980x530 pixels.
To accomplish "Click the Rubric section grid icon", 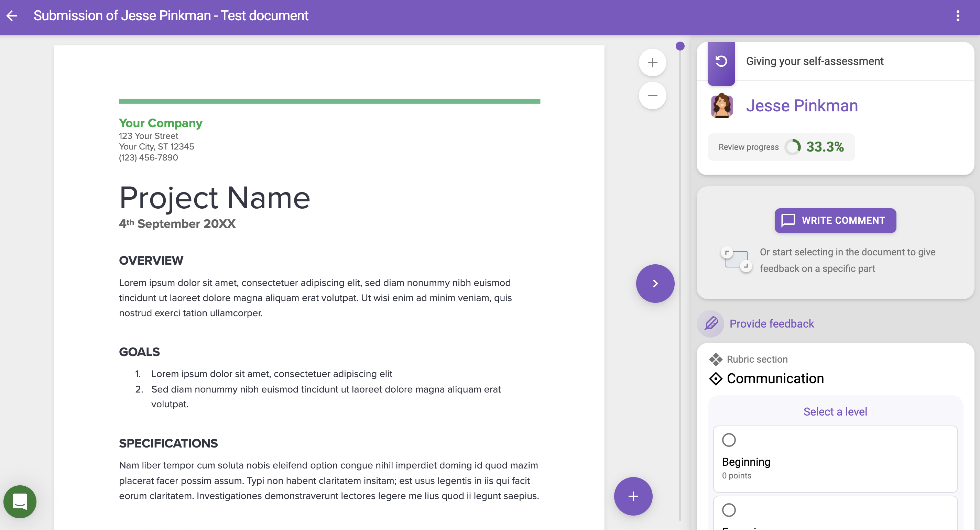I will 716,359.
